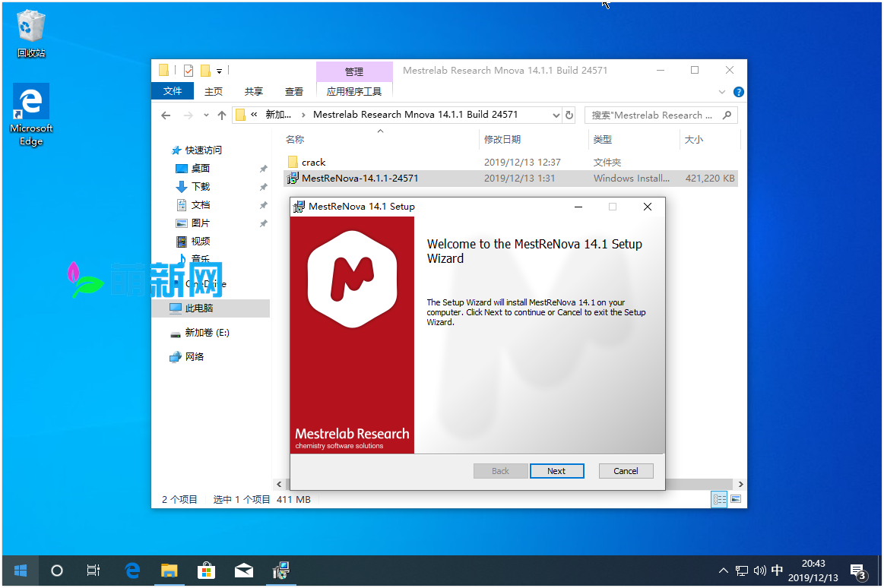
Task: Select the 管理 contextual tab
Action: click(354, 71)
